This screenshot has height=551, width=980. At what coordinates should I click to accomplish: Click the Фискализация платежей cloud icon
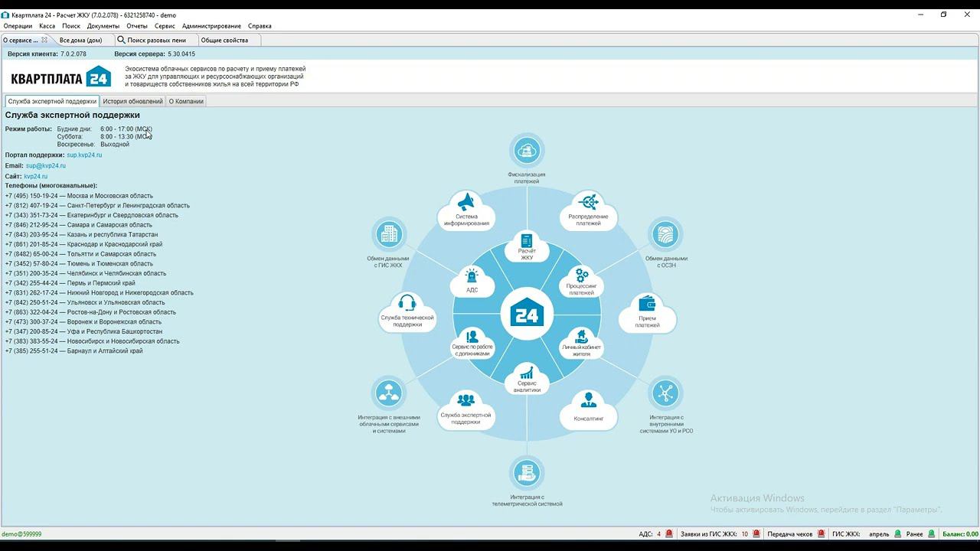[x=527, y=151]
